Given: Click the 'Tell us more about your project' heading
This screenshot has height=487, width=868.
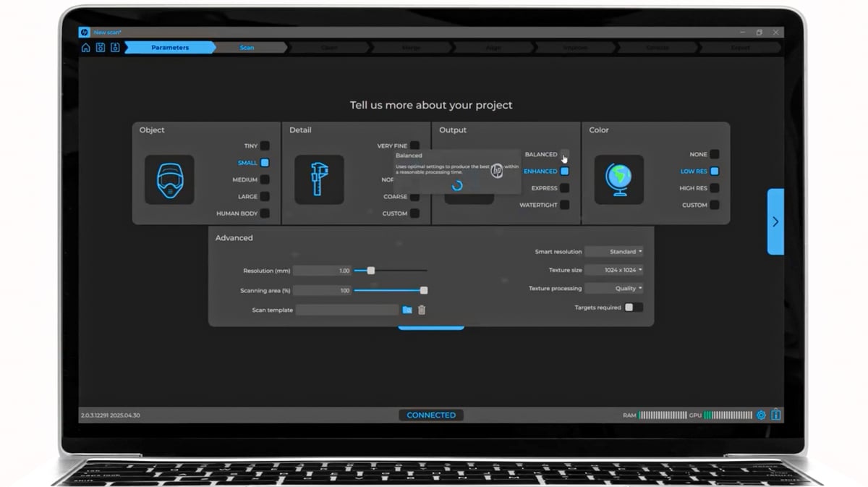Looking at the screenshot, I should (x=431, y=105).
